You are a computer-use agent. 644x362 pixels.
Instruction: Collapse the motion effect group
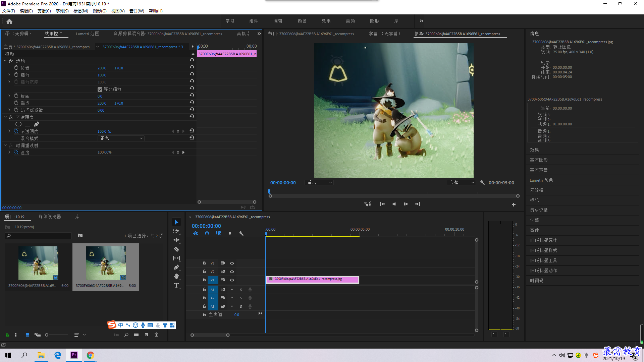(x=5, y=61)
